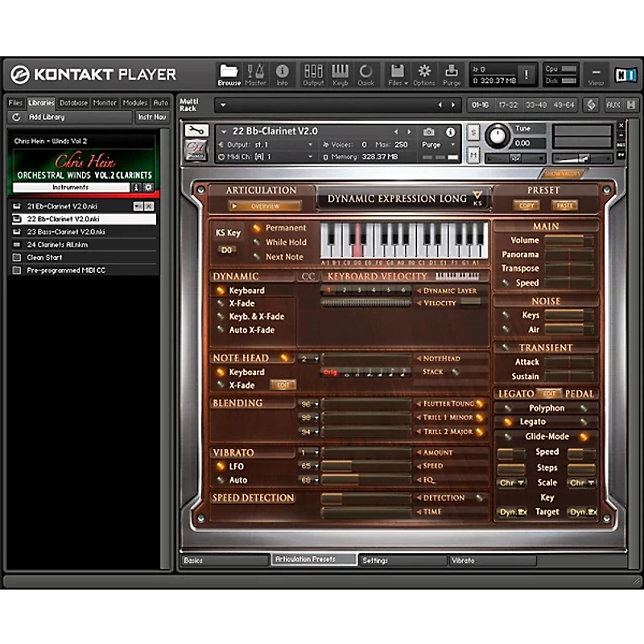The width and height of the screenshot is (644, 644).
Task: Toggle the Note Head enable light
Action: coord(284,358)
